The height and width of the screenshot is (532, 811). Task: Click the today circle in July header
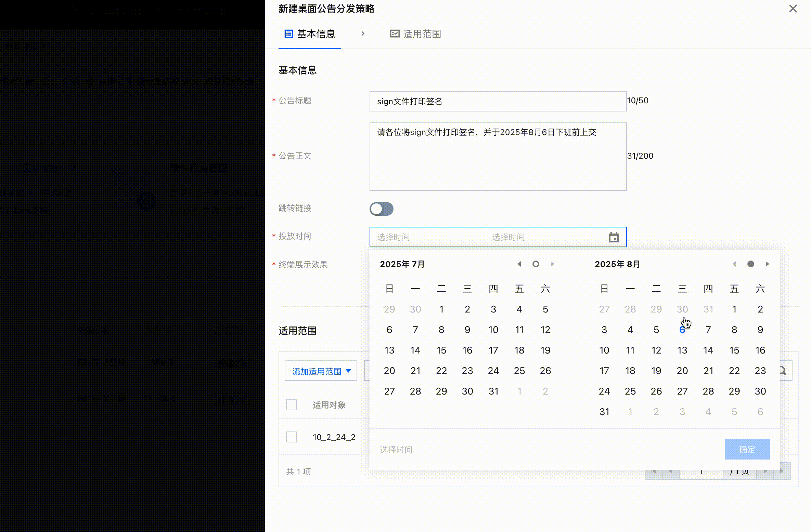click(536, 264)
